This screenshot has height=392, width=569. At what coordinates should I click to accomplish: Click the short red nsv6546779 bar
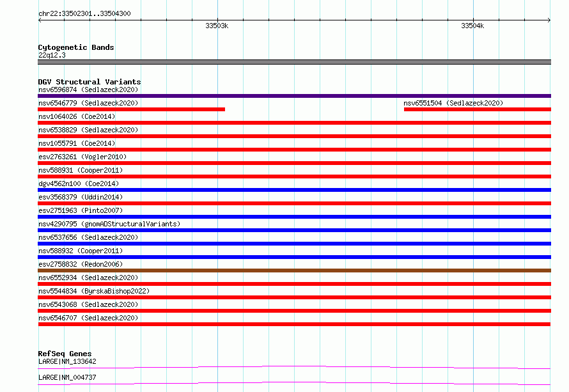coord(131,109)
